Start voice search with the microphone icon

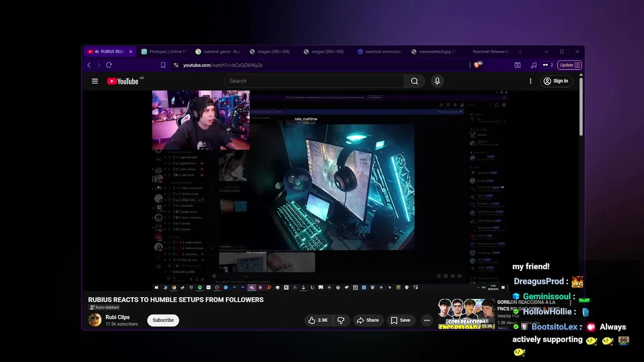click(437, 81)
